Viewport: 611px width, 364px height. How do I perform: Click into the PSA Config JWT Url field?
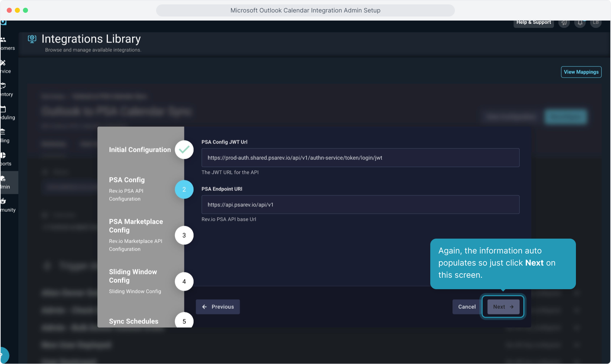pyautogui.click(x=360, y=158)
